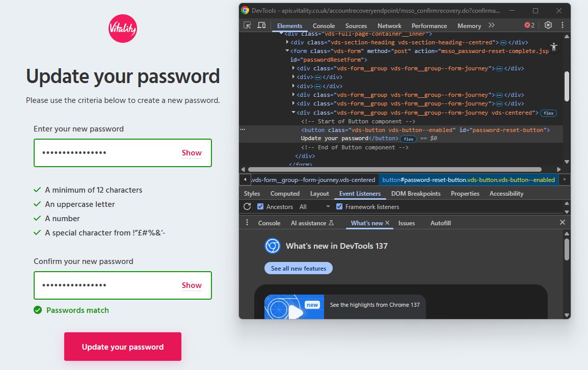Click the Elements tree horizontal scrollbar
This screenshot has height=370, width=588.
[394, 169]
